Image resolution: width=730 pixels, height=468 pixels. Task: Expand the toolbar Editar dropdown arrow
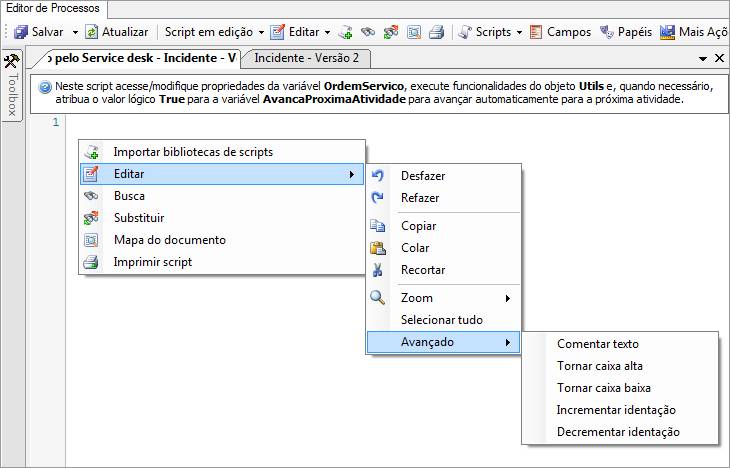click(x=327, y=33)
